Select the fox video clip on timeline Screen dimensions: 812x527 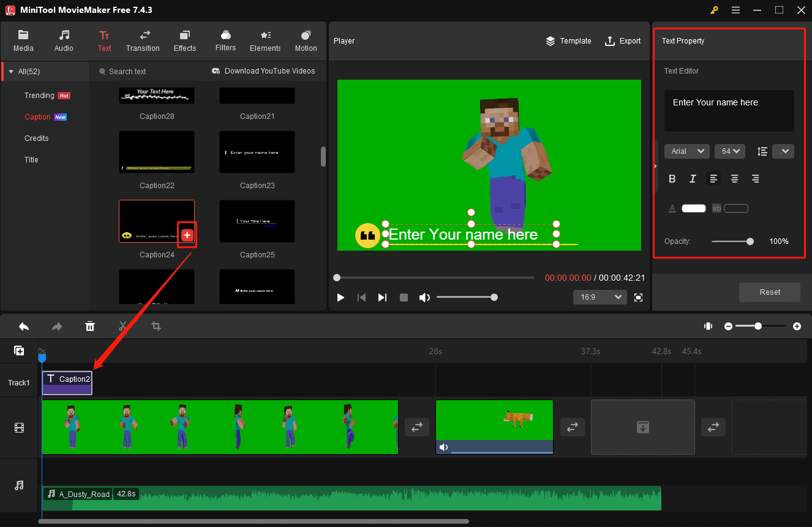coord(494,427)
